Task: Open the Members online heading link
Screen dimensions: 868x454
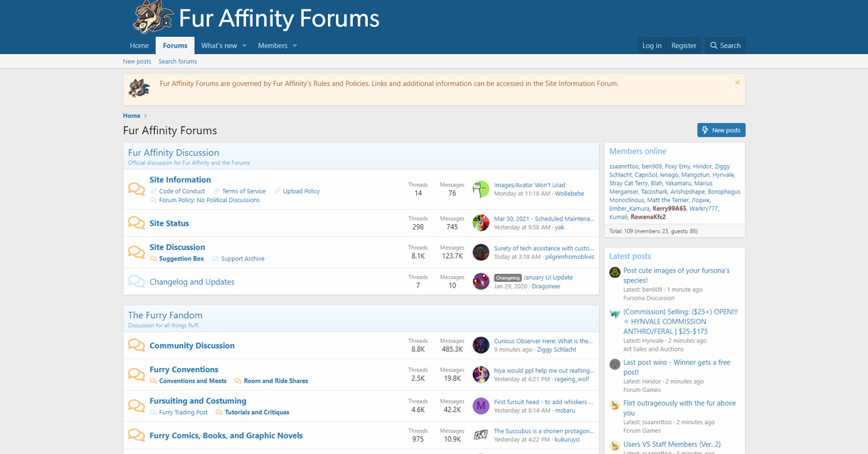Action: coord(638,151)
